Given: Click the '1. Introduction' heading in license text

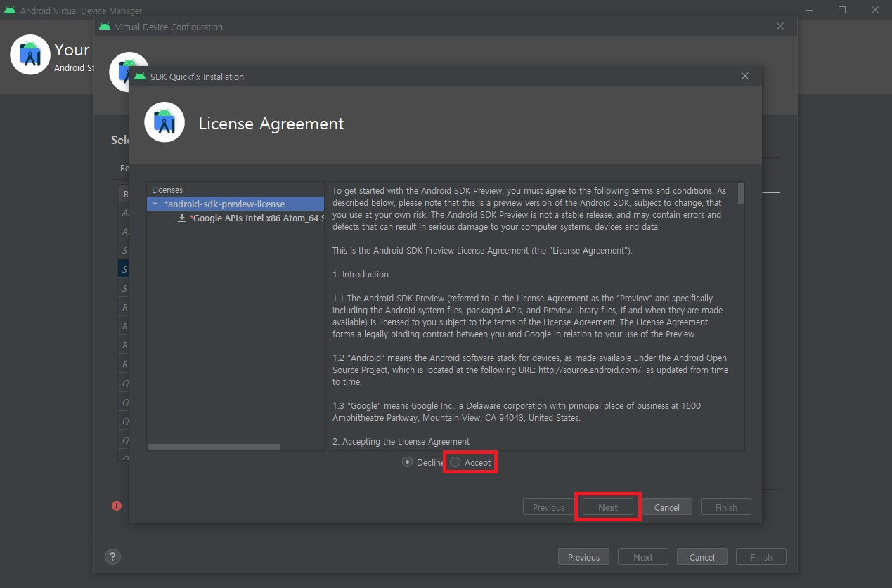Looking at the screenshot, I should 361,274.
